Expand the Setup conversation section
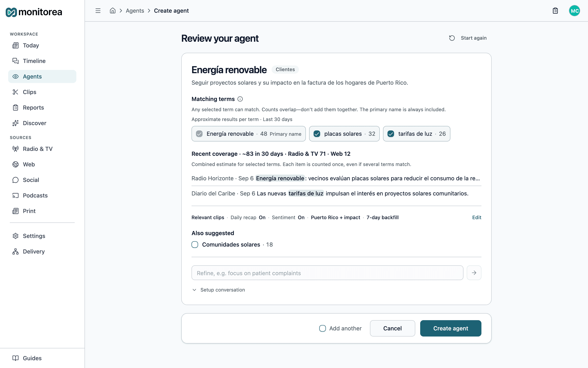This screenshot has height=368, width=588. tap(218, 290)
